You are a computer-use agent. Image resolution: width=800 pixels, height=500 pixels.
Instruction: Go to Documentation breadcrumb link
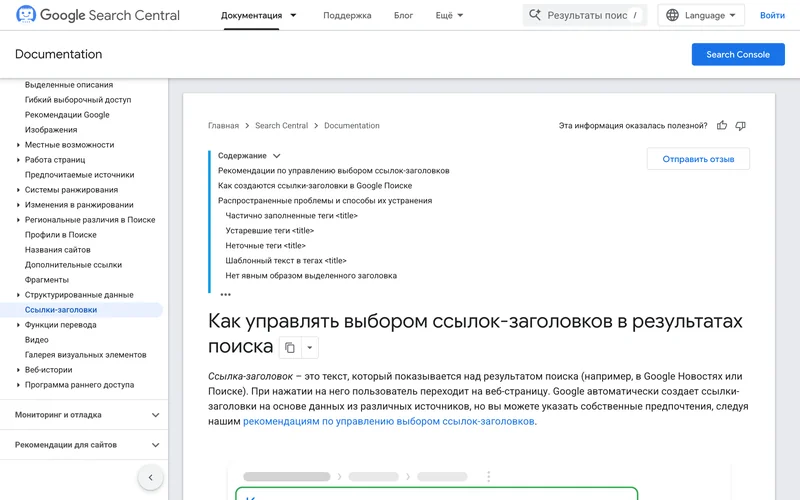(352, 126)
